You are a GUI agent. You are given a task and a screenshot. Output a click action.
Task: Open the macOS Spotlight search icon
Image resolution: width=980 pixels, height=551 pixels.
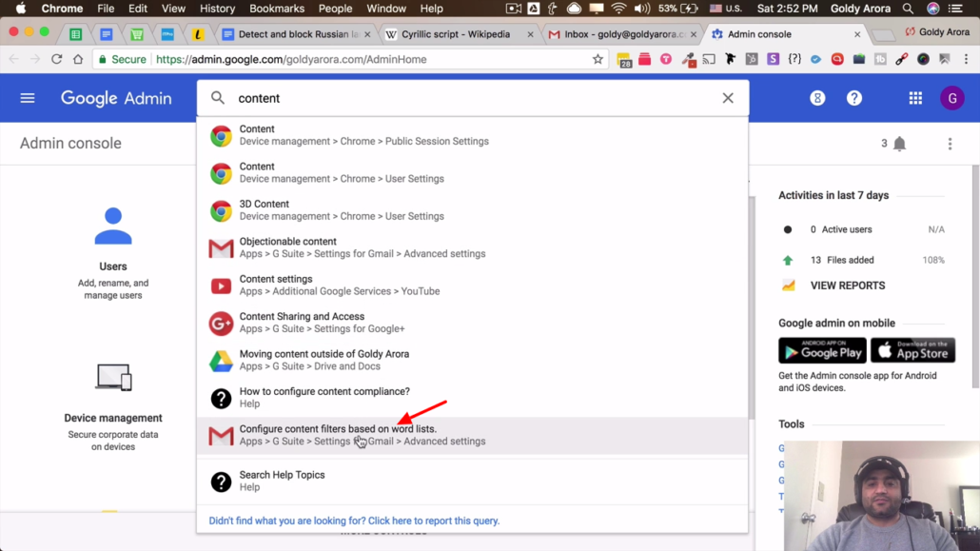[908, 9]
